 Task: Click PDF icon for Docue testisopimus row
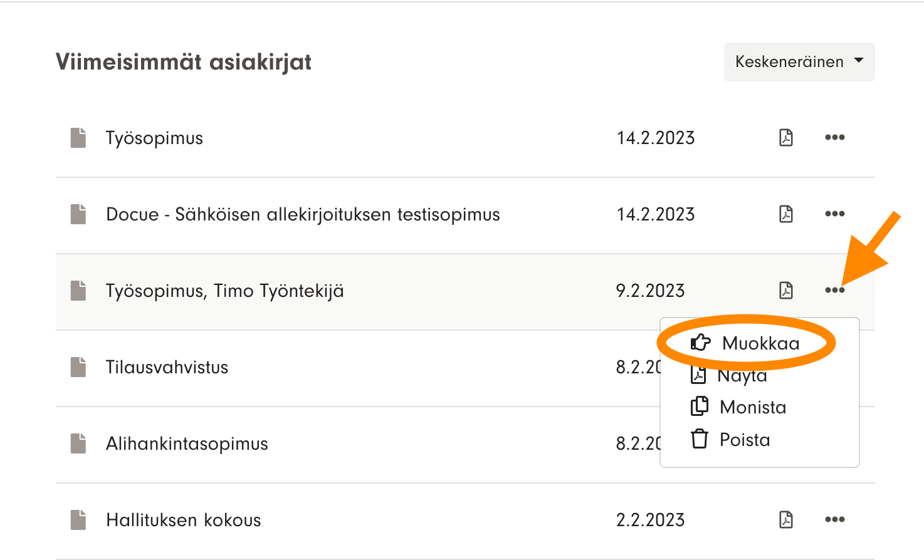coord(786,214)
